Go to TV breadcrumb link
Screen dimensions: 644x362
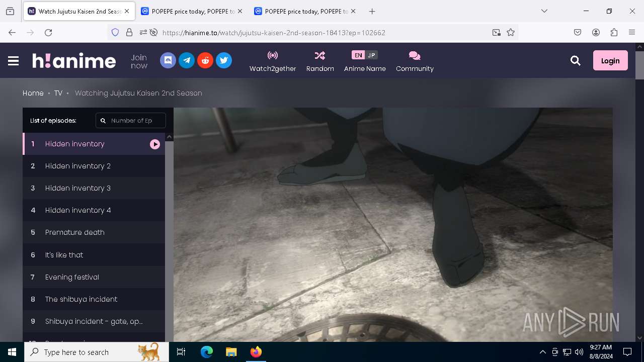point(58,93)
